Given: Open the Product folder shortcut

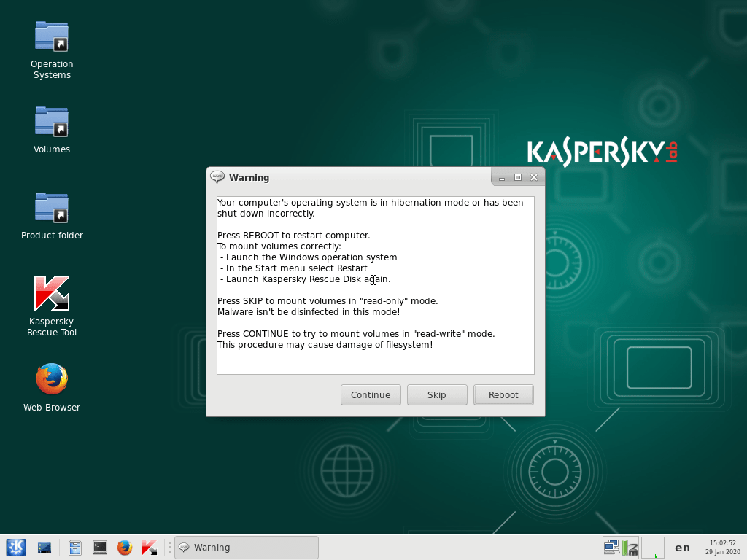Looking at the screenshot, I should point(52,215).
